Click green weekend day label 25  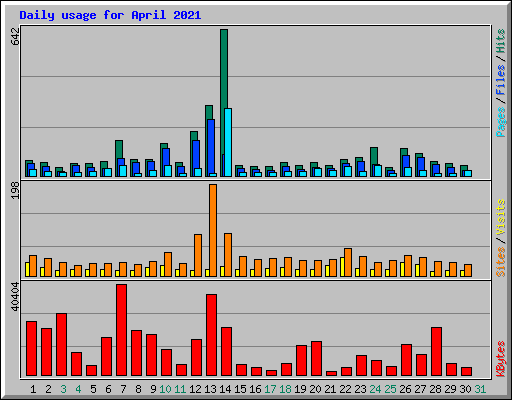point(390,389)
